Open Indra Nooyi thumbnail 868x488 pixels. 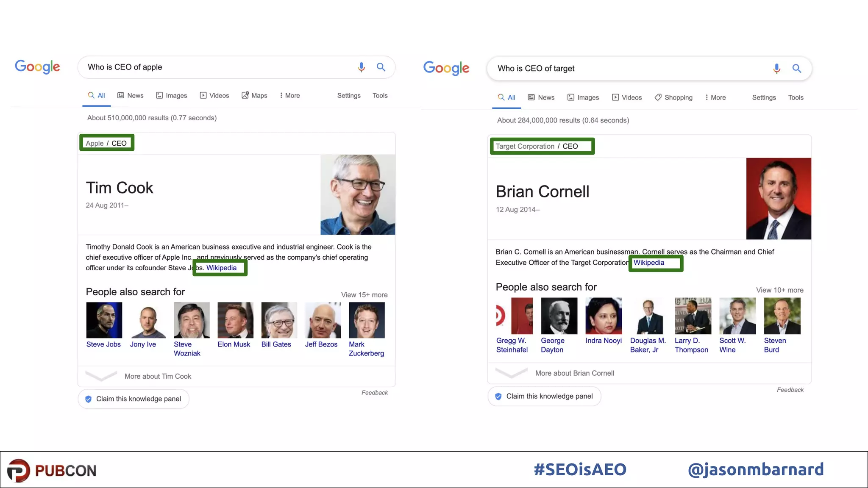[604, 316]
